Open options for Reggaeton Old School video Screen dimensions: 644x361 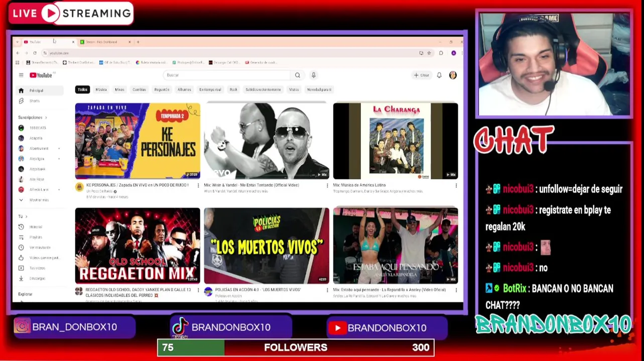pos(198,290)
